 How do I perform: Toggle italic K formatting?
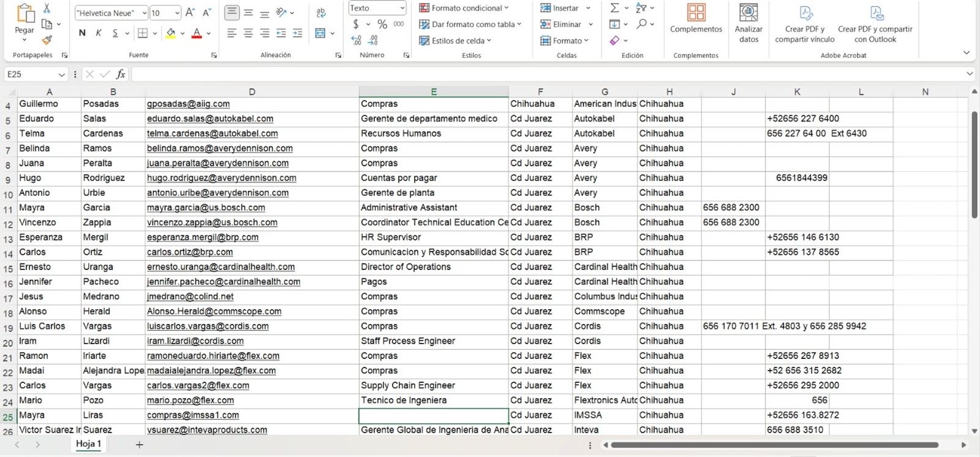(x=99, y=33)
